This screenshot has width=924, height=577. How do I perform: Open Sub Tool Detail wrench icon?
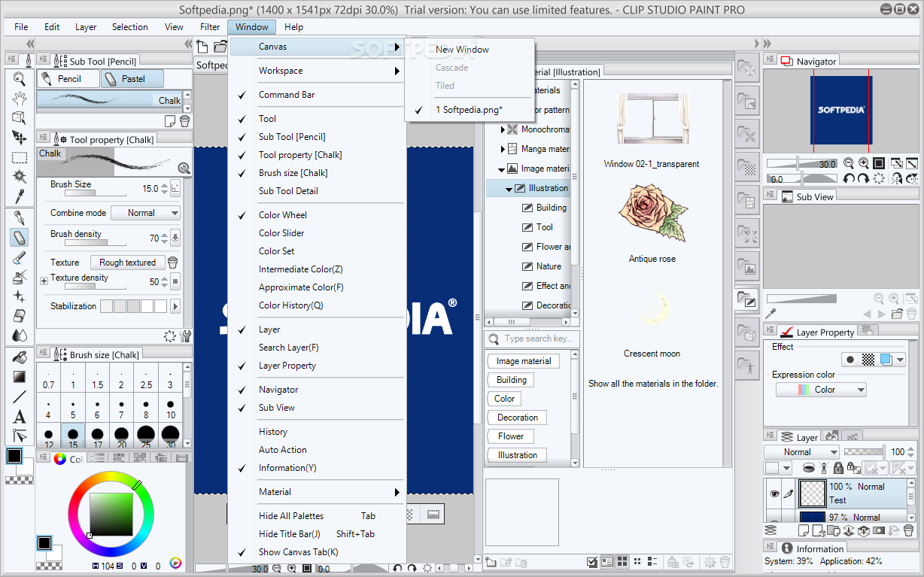pyautogui.click(x=185, y=336)
